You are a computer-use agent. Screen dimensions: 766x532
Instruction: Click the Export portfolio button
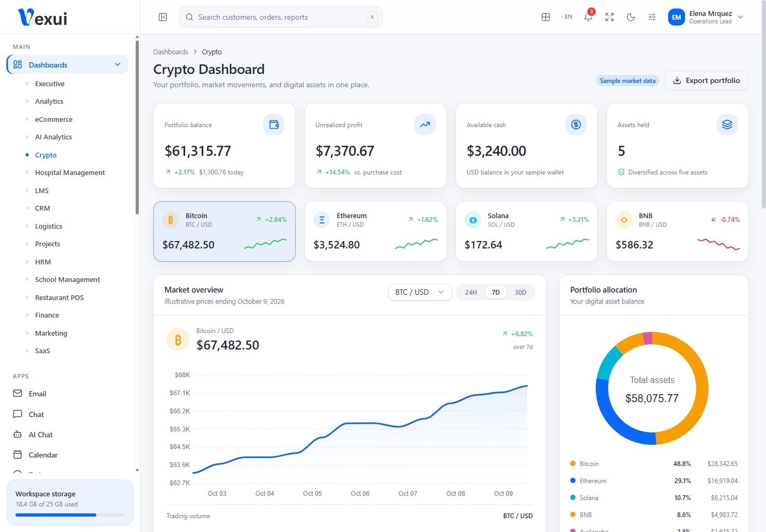click(706, 80)
